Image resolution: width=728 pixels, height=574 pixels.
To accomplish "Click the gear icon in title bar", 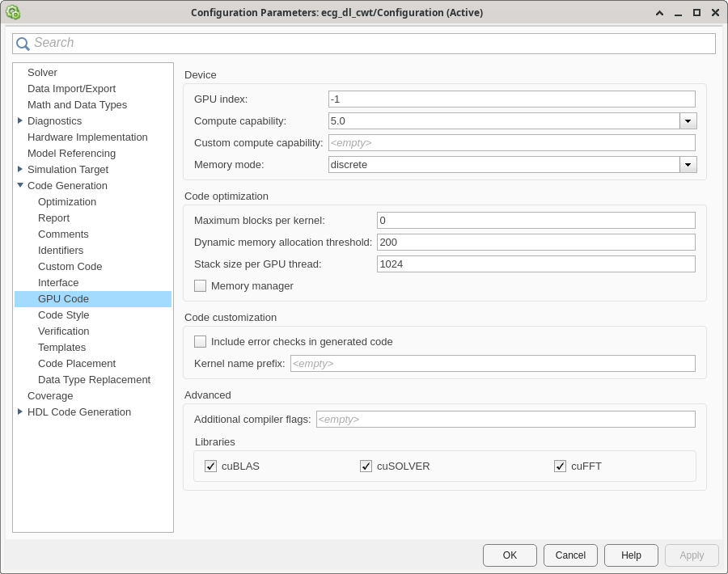I will tap(13, 12).
